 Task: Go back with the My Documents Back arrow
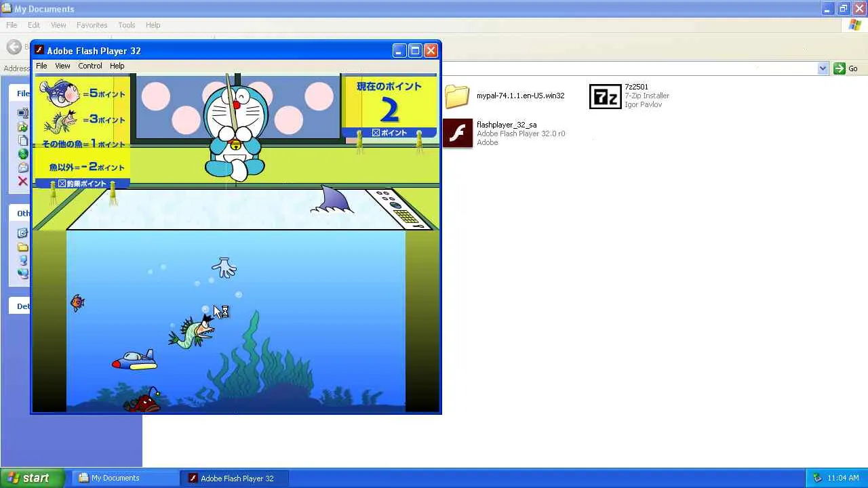pyautogui.click(x=14, y=47)
